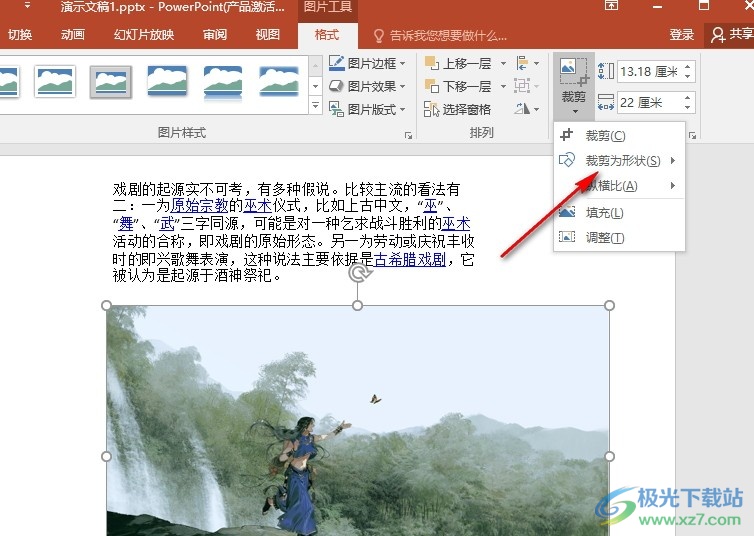This screenshot has width=754, height=536.
Task: Open the Selection Pane (选择窗格)
Action: point(457,109)
